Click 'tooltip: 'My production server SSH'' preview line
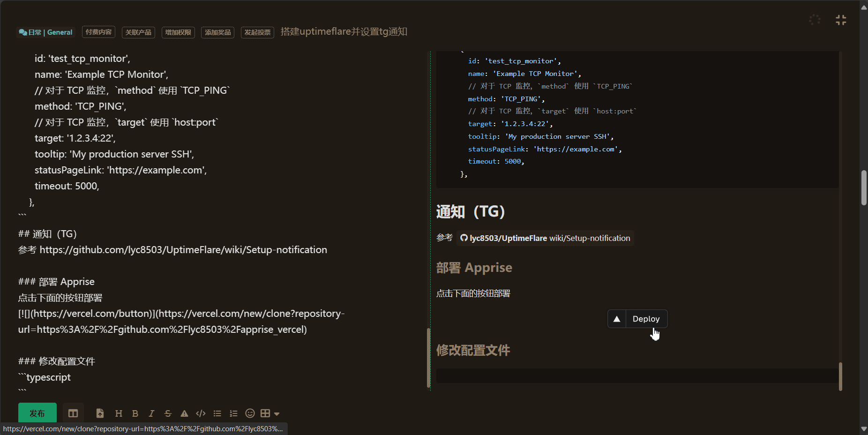Image resolution: width=868 pixels, height=435 pixels. [x=541, y=136]
